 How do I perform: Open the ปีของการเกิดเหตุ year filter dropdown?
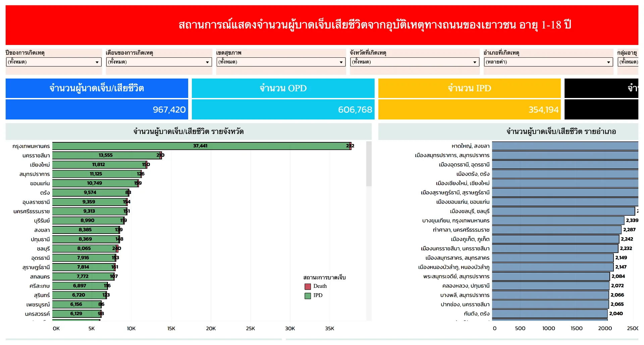click(x=54, y=62)
